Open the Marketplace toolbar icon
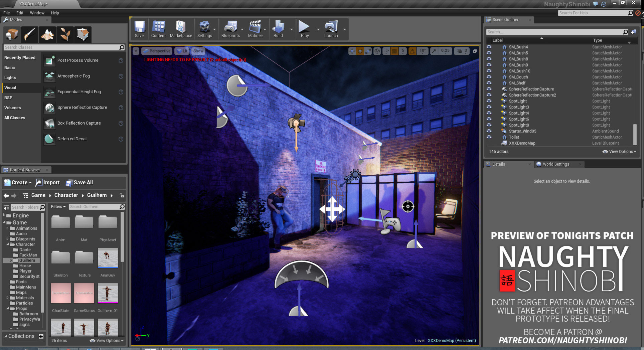 click(181, 29)
